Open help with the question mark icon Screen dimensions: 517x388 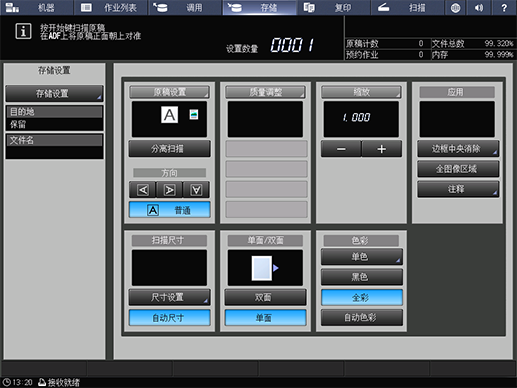pyautogui.click(x=504, y=7)
